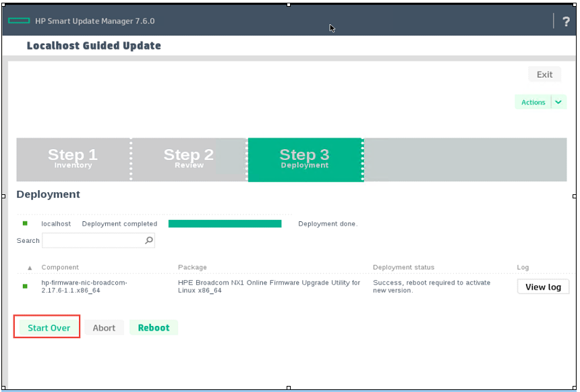Screen dimensions: 580x392
Task: Click the Abort button
Action: (x=104, y=328)
